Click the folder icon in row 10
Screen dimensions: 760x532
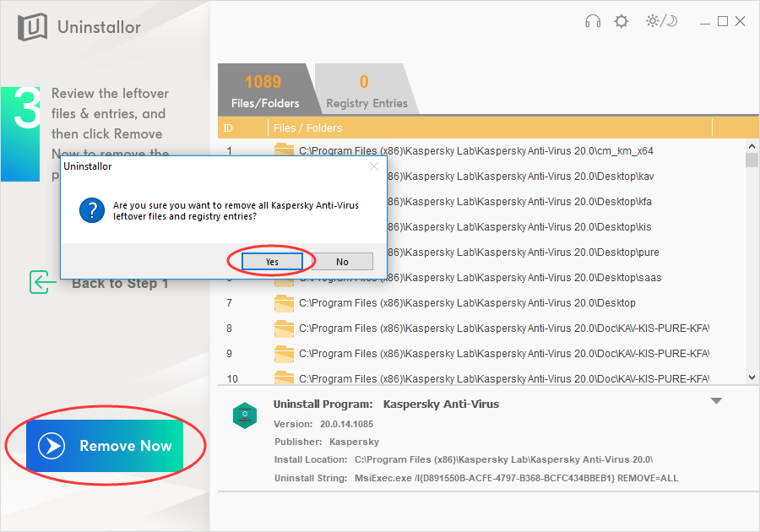click(x=284, y=377)
